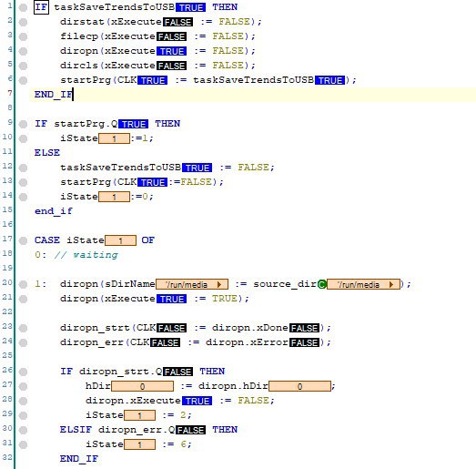Select iState value box on line 31
This screenshot has height=469, width=476.
(139, 445)
